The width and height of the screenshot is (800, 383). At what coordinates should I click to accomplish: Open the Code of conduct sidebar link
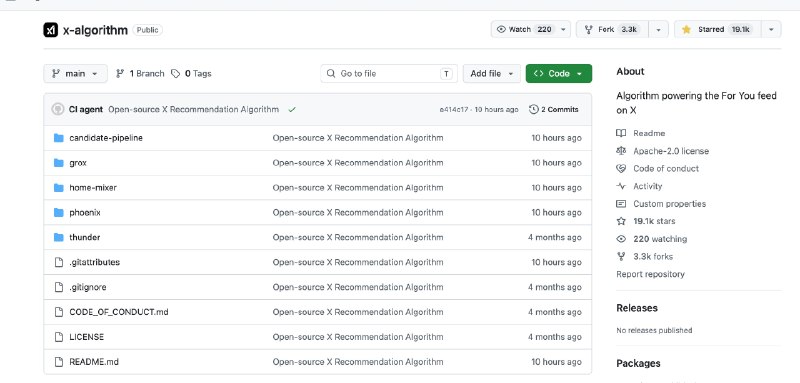[x=666, y=168]
